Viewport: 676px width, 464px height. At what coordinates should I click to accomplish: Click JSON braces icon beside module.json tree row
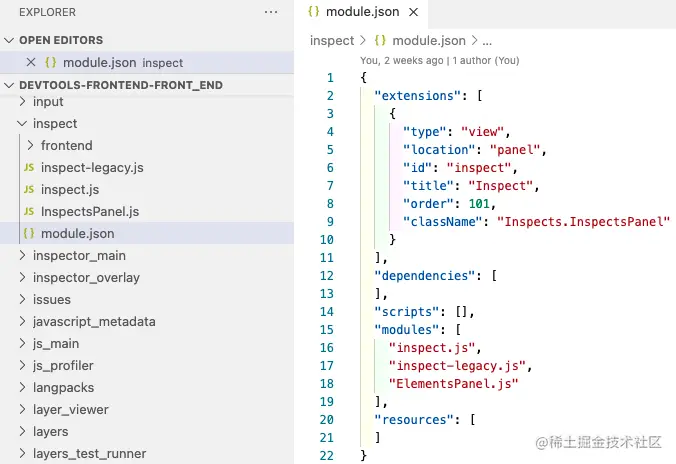pyautogui.click(x=29, y=233)
